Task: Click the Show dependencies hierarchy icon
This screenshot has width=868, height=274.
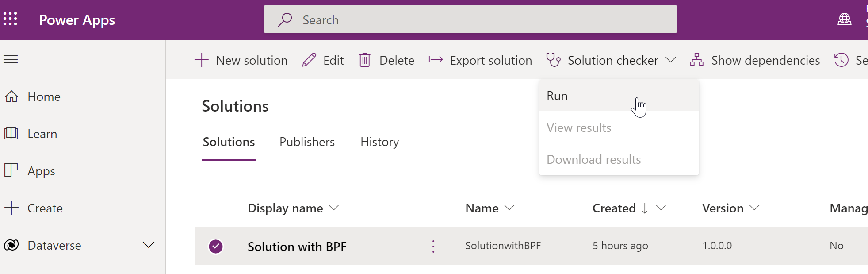Action: tap(696, 60)
